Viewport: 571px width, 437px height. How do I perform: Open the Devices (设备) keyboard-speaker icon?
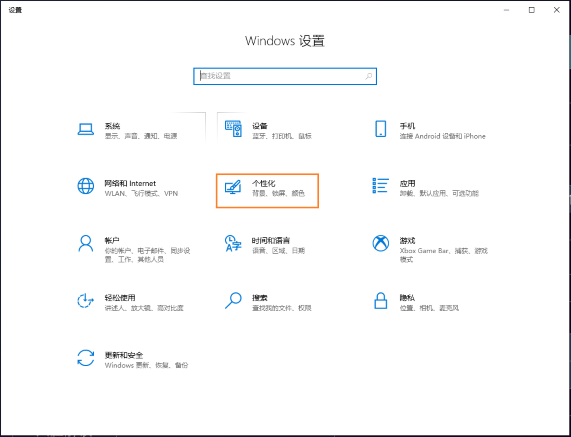pos(233,129)
